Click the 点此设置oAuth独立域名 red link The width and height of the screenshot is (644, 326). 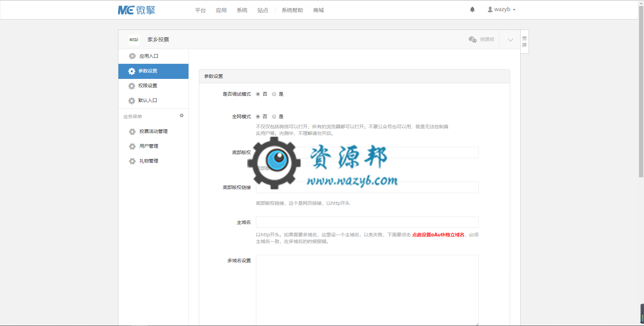[x=438, y=235]
